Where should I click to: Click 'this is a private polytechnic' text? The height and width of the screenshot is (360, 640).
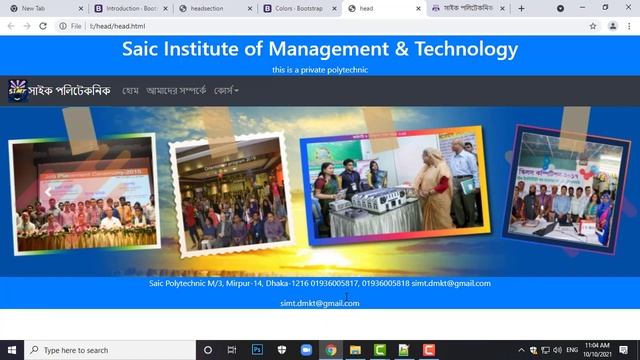point(320,70)
